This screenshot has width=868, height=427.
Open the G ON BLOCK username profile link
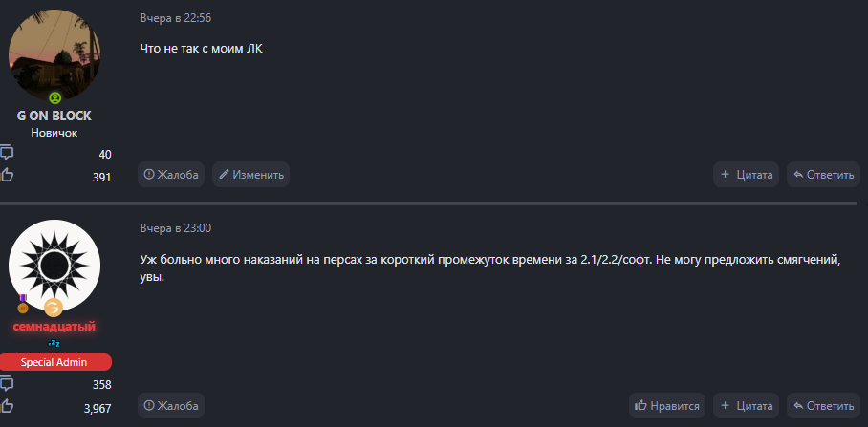pos(54,116)
